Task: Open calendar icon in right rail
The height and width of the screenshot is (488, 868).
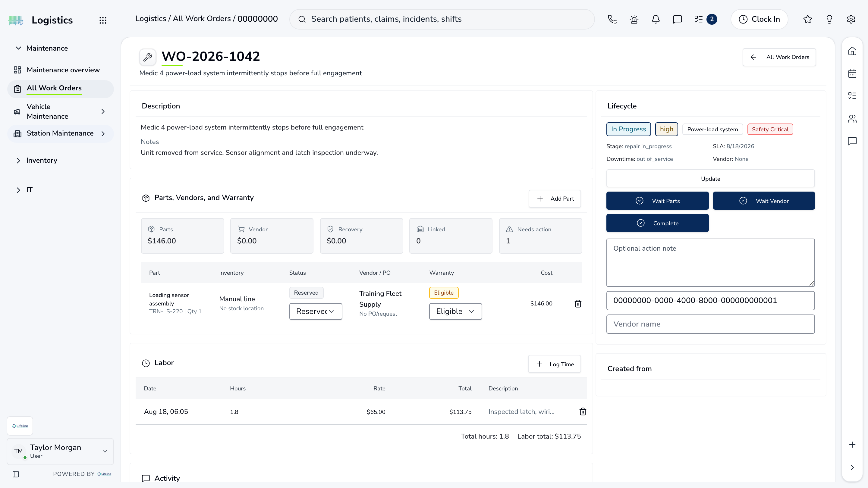Action: 852,74
